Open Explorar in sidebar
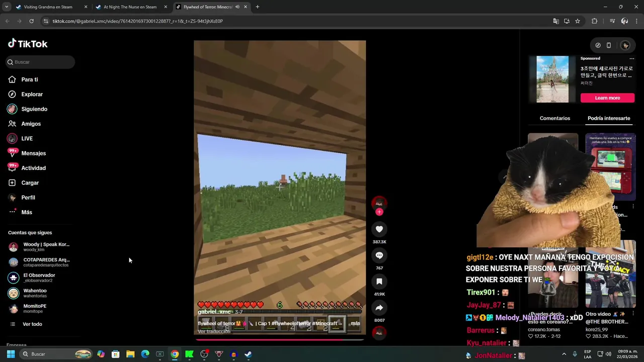This screenshot has width=644, height=362. pyautogui.click(x=32, y=94)
